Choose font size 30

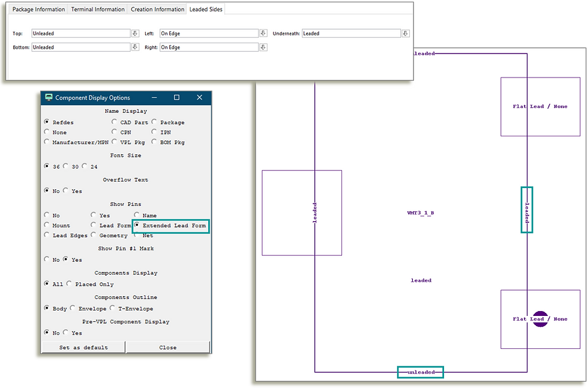click(x=65, y=166)
